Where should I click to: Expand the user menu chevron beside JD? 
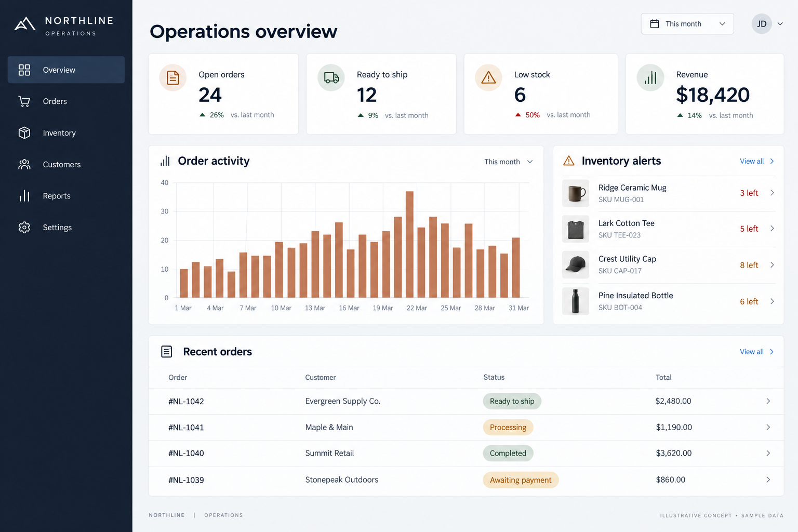[x=780, y=24]
